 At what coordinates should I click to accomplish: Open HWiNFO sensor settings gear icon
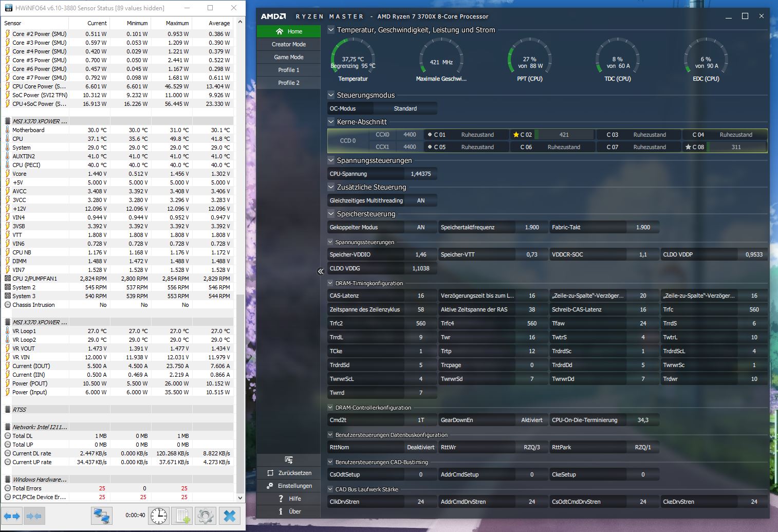point(205,516)
